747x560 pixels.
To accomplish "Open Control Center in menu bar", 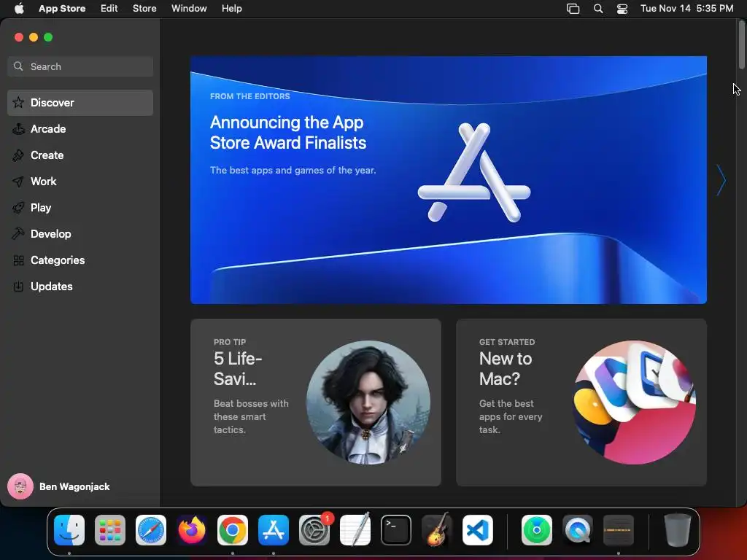I will [622, 9].
